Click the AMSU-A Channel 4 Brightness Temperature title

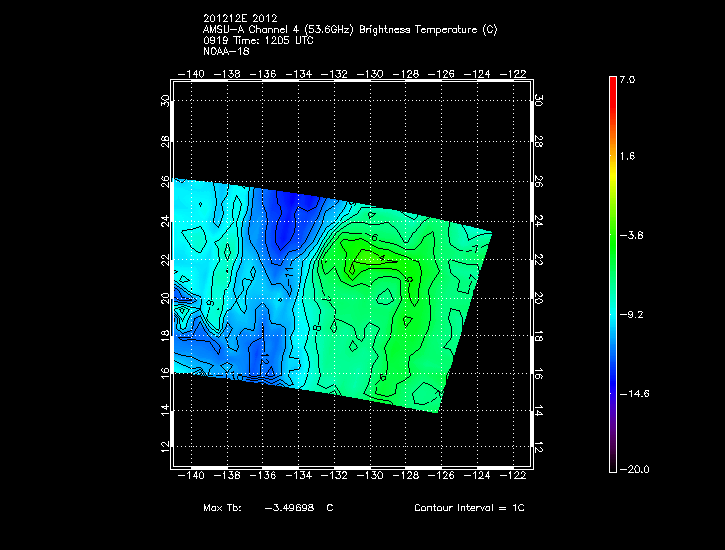[x=349, y=29]
